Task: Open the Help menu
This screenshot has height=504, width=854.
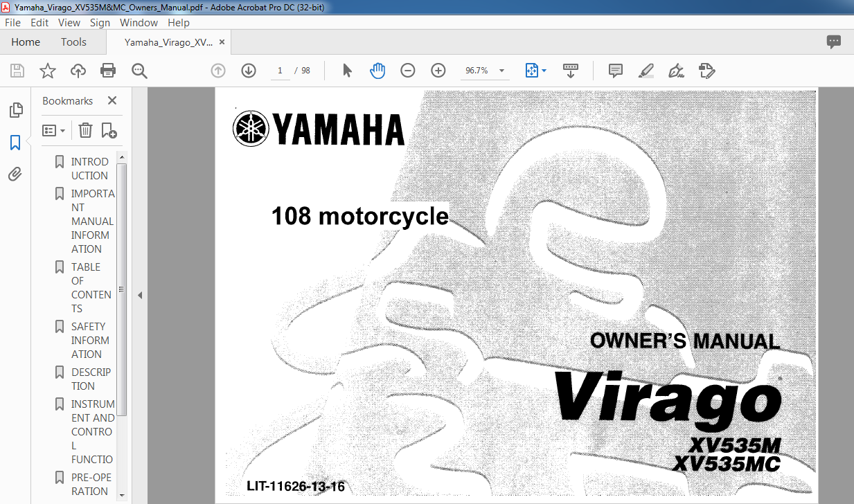Action: pyautogui.click(x=179, y=22)
